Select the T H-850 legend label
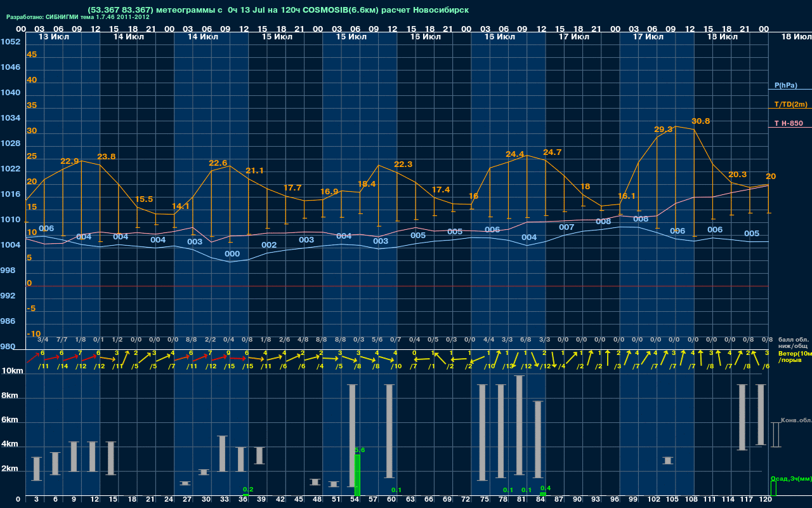Viewport: 812px width, 508px height. pyautogui.click(x=788, y=123)
